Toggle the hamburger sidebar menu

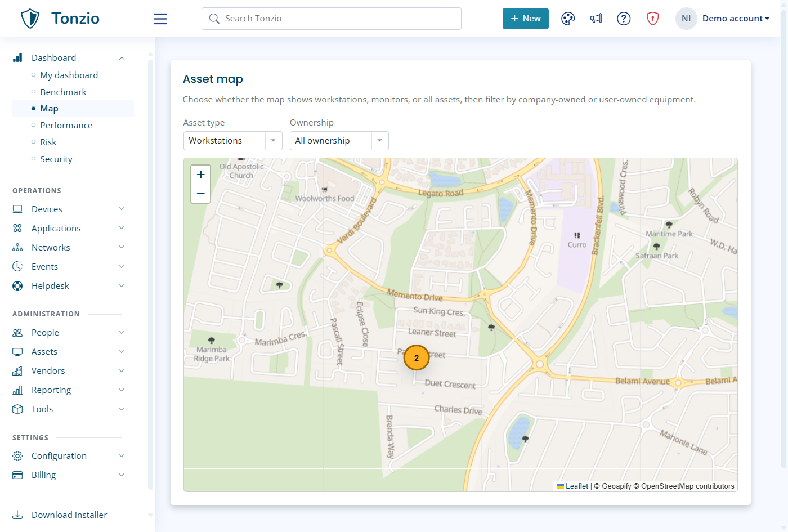click(x=160, y=19)
